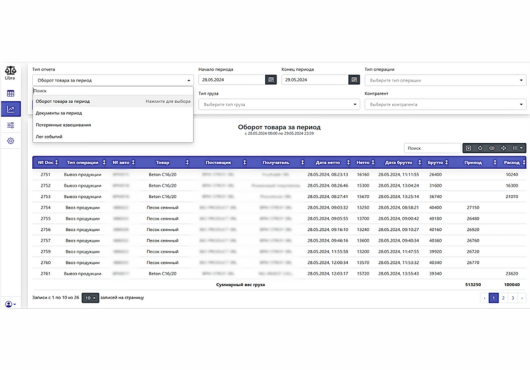This screenshot has width=530, height=370.
Task: Open the table view in sidebar
Action: click(10, 93)
